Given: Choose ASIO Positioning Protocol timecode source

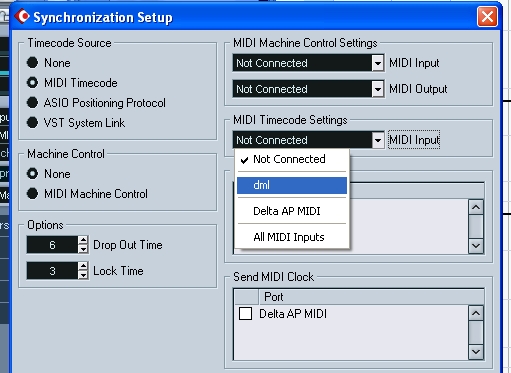Looking at the screenshot, I should coord(32,103).
